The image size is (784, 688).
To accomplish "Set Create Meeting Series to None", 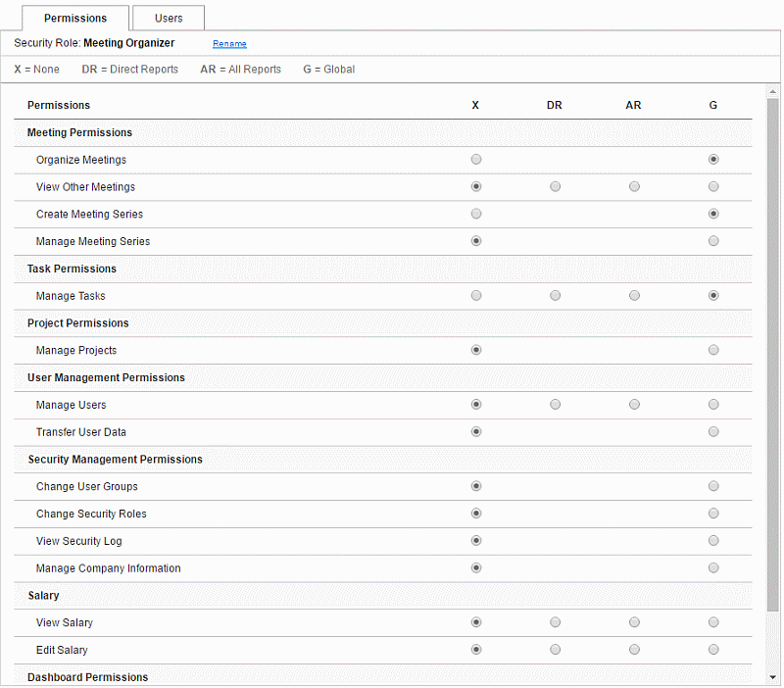I will pos(476,214).
